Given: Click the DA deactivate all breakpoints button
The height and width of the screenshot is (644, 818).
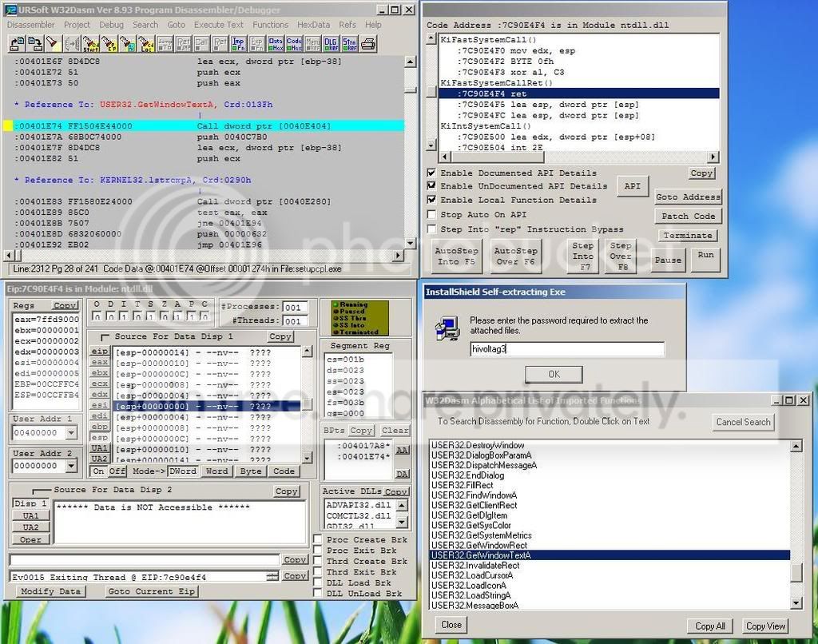Looking at the screenshot, I should click(x=403, y=474).
